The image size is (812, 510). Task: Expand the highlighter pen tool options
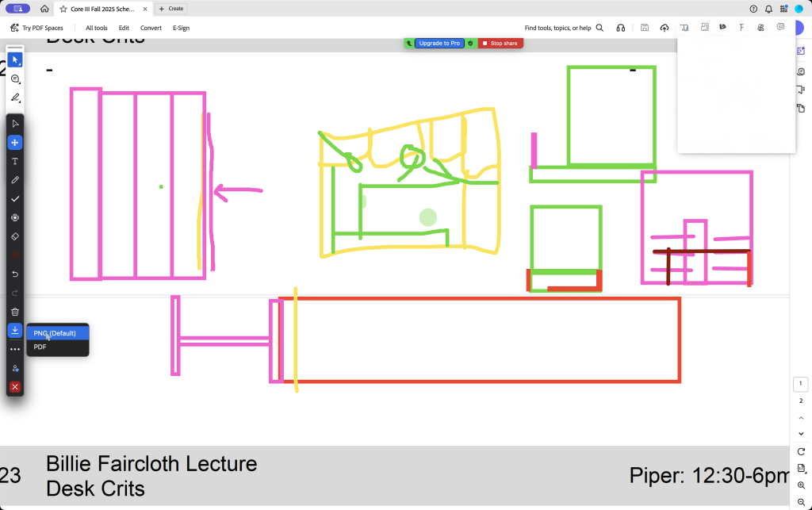(15, 98)
